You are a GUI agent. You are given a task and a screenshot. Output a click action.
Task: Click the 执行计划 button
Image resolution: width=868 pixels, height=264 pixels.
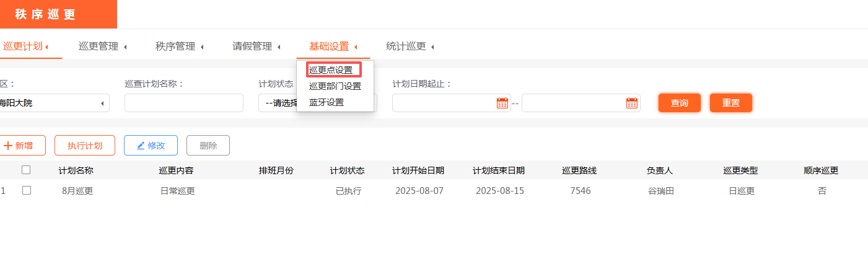[85, 146]
